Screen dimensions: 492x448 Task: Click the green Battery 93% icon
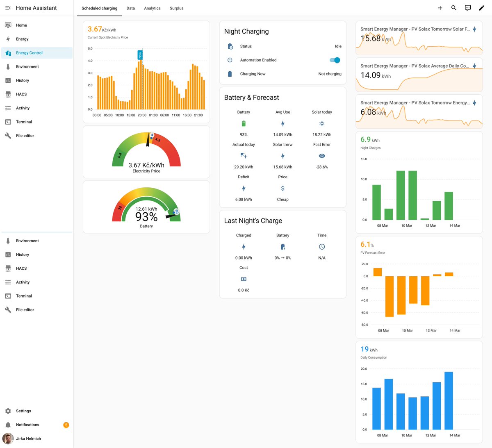244,123
